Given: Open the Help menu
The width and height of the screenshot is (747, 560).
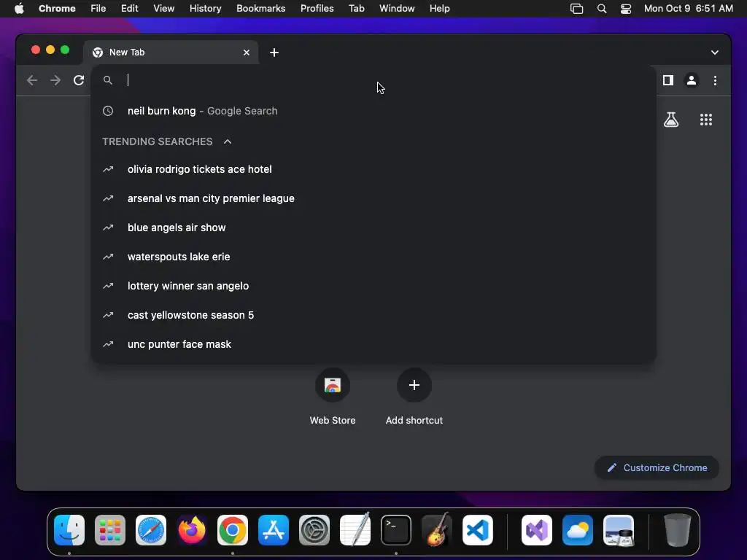Looking at the screenshot, I should (439, 9).
